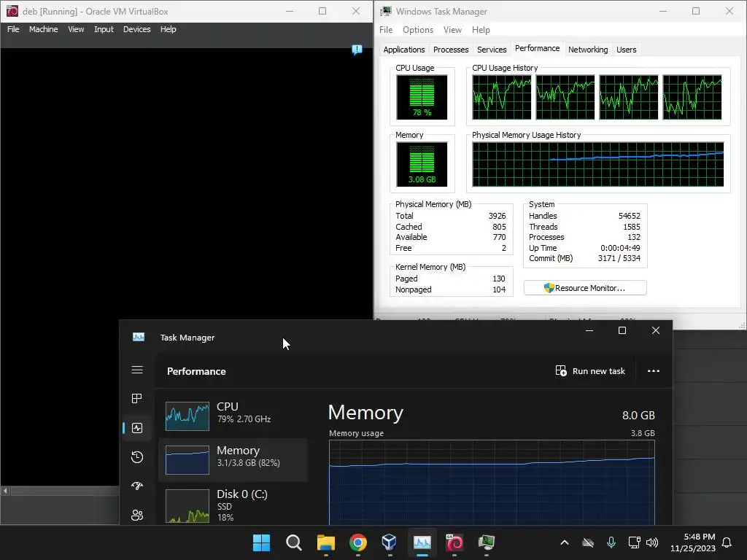
Task: Open Search on the taskbar
Action: pos(293,542)
